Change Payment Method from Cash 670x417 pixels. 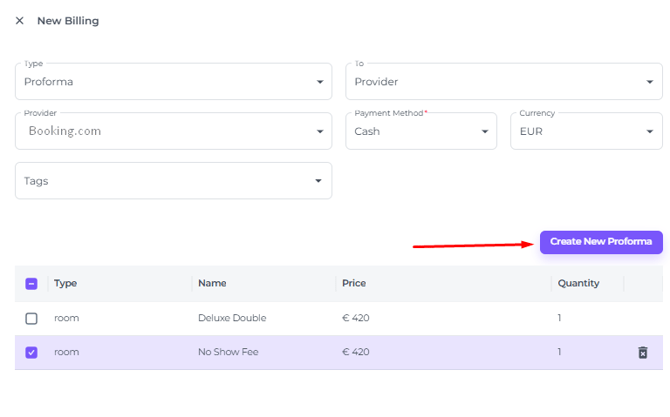coord(421,131)
